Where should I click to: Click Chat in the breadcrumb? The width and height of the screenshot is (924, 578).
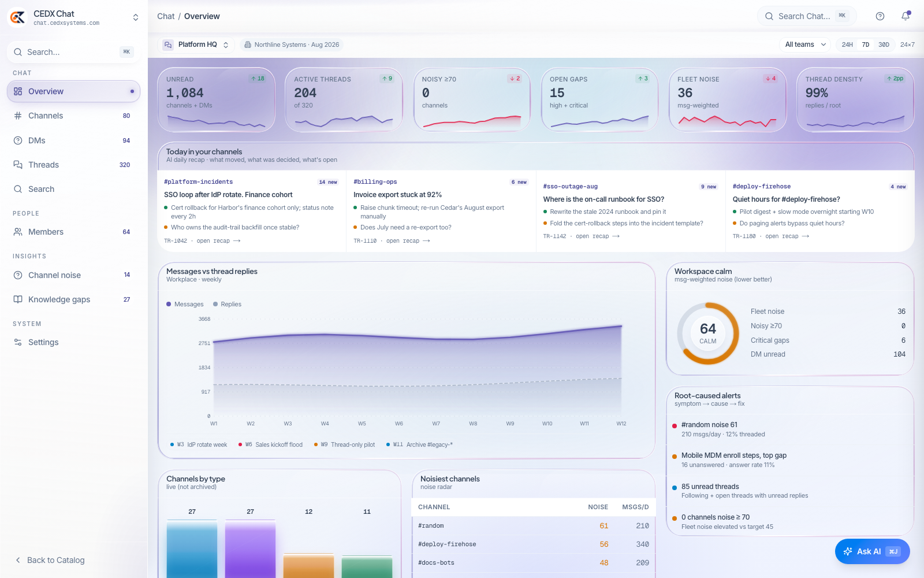pyautogui.click(x=166, y=16)
